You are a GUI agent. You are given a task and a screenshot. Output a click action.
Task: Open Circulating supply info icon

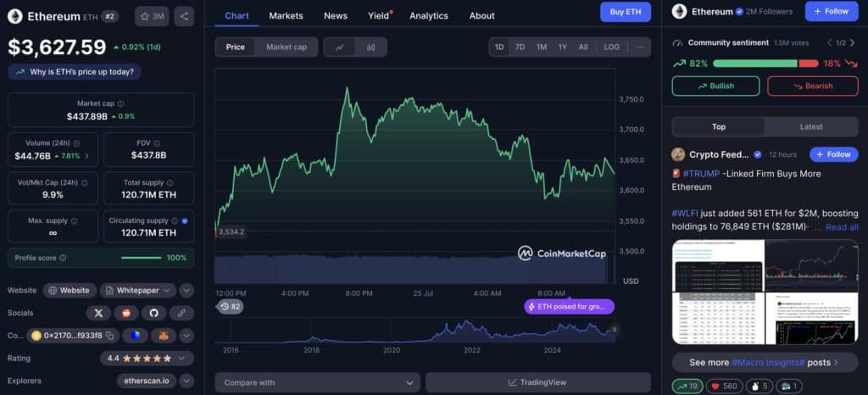(x=175, y=220)
